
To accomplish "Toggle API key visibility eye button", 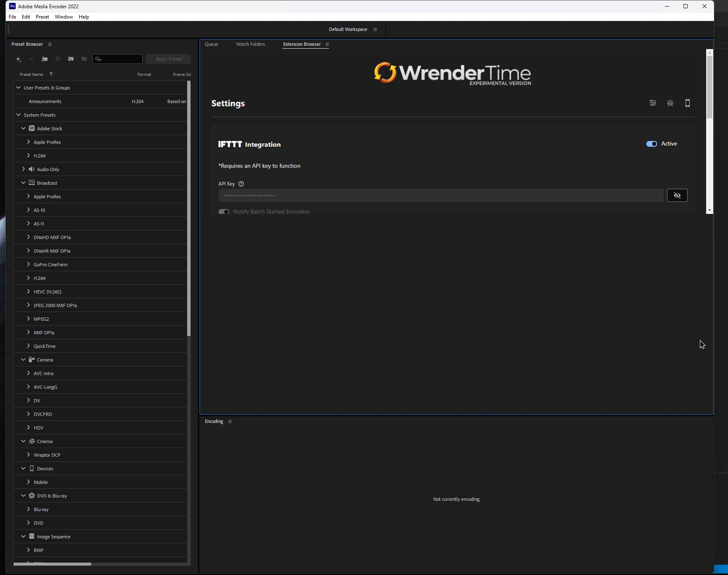I will click(x=677, y=195).
